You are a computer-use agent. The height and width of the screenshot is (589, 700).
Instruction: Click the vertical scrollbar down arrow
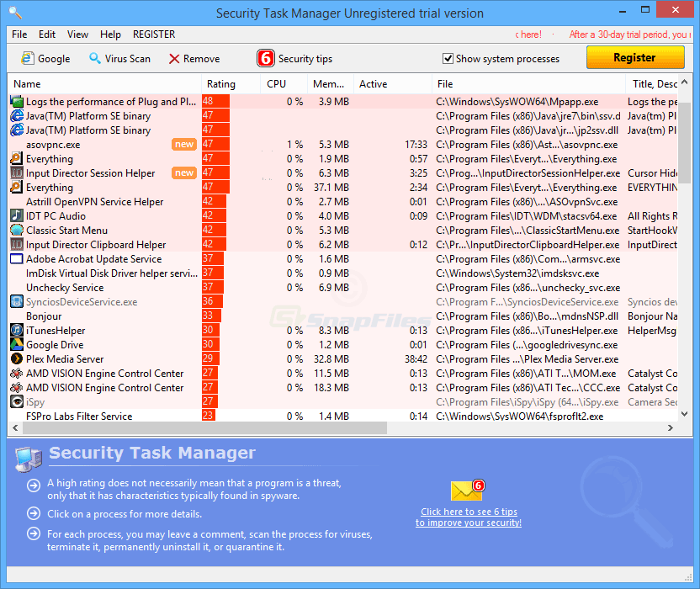point(684,414)
